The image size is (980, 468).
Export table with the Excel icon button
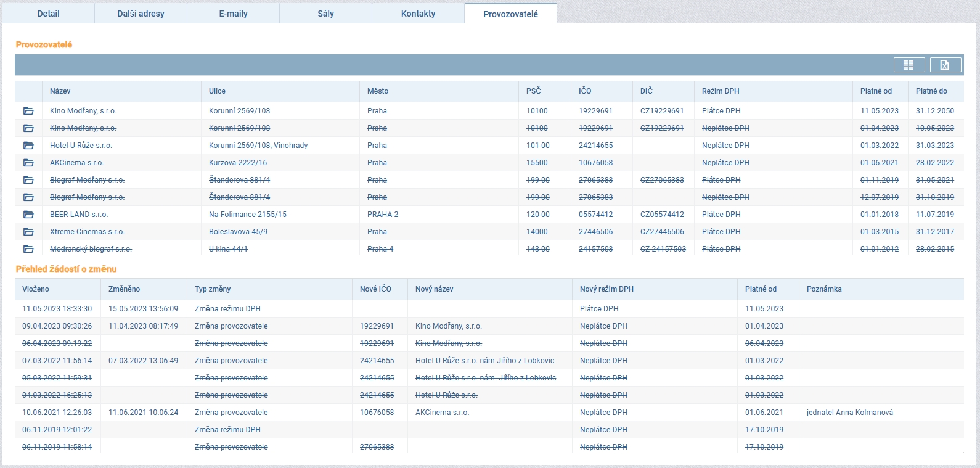945,65
